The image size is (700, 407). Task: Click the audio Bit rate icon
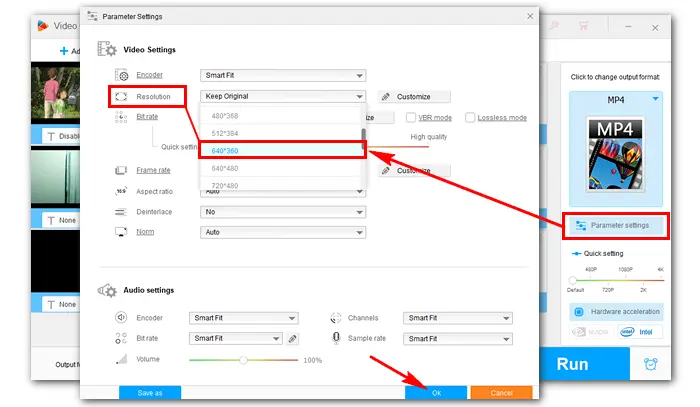click(121, 338)
